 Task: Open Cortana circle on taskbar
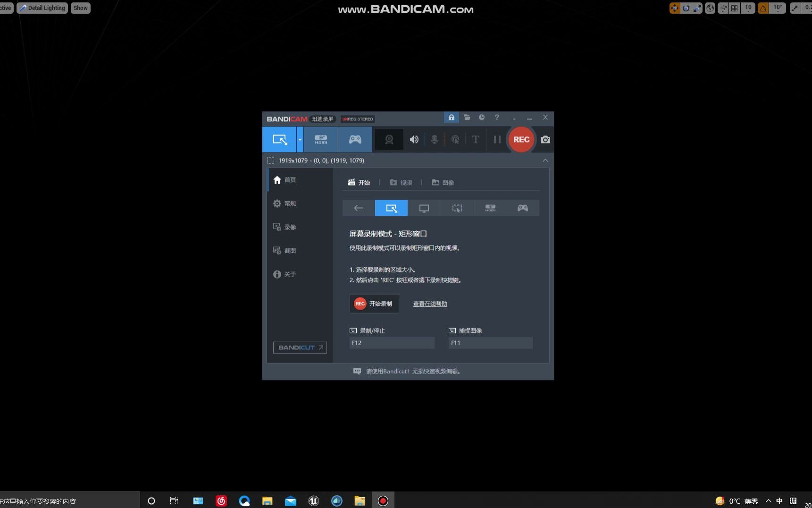point(151,501)
